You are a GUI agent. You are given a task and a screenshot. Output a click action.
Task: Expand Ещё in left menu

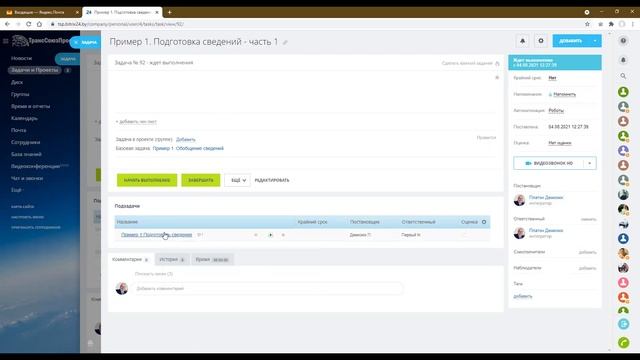coord(16,190)
